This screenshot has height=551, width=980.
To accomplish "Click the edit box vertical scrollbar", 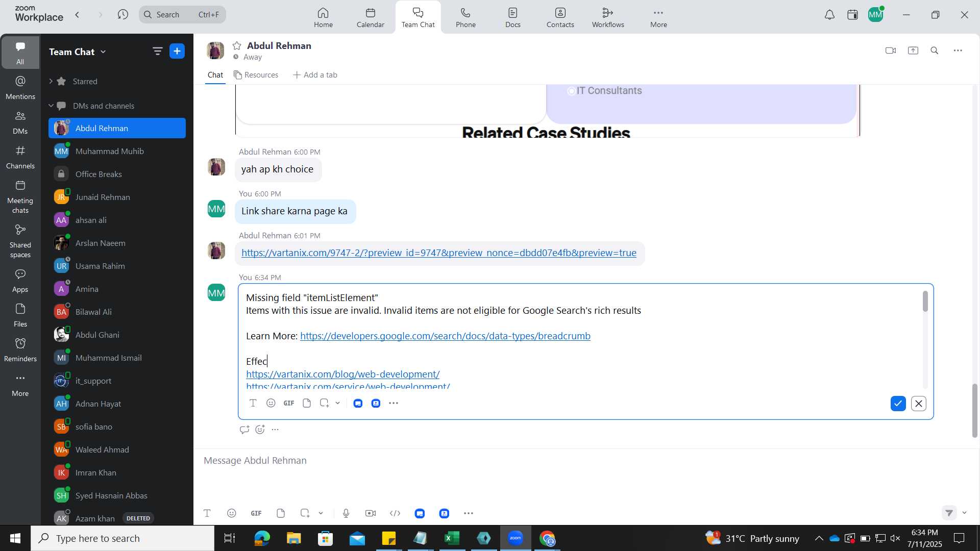I will click(925, 301).
